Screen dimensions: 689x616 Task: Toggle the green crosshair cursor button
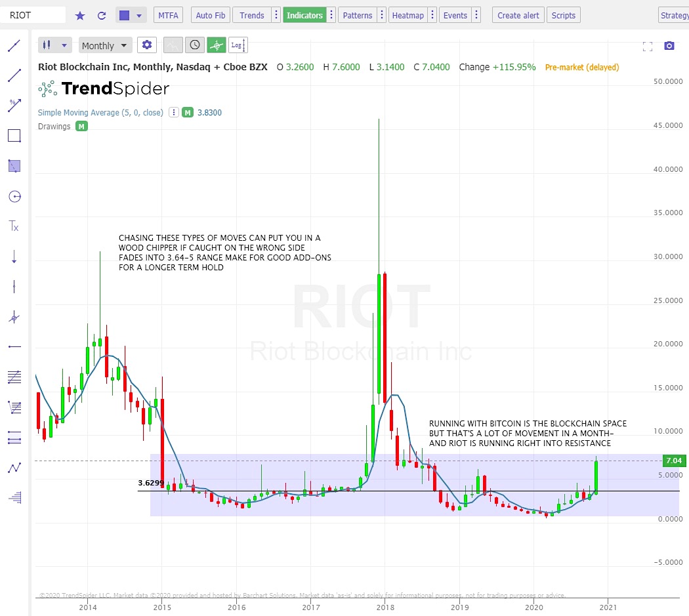coord(216,45)
